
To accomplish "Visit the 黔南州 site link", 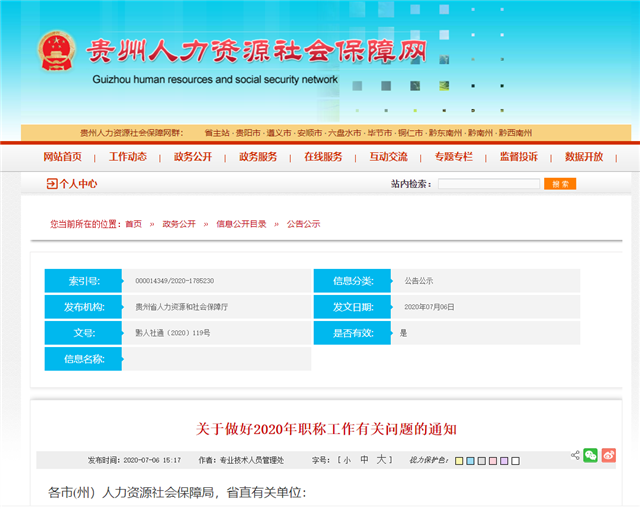I will 480,133.
